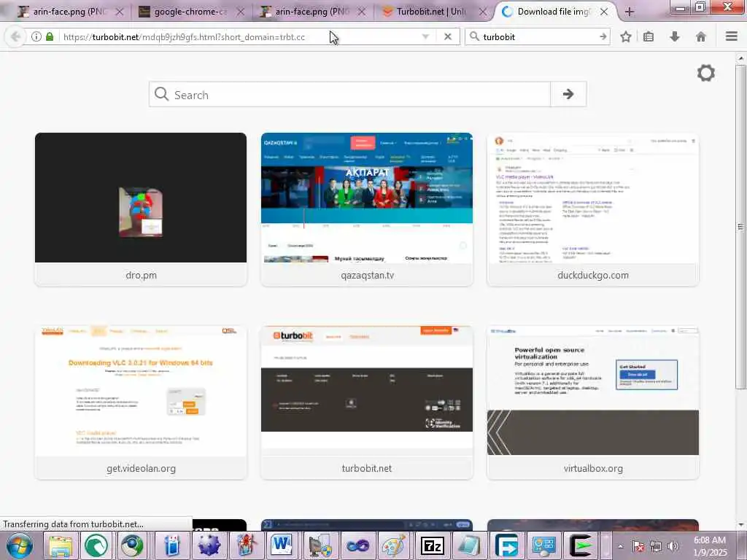Click the back navigation arrow
747x560 pixels.
point(15,36)
